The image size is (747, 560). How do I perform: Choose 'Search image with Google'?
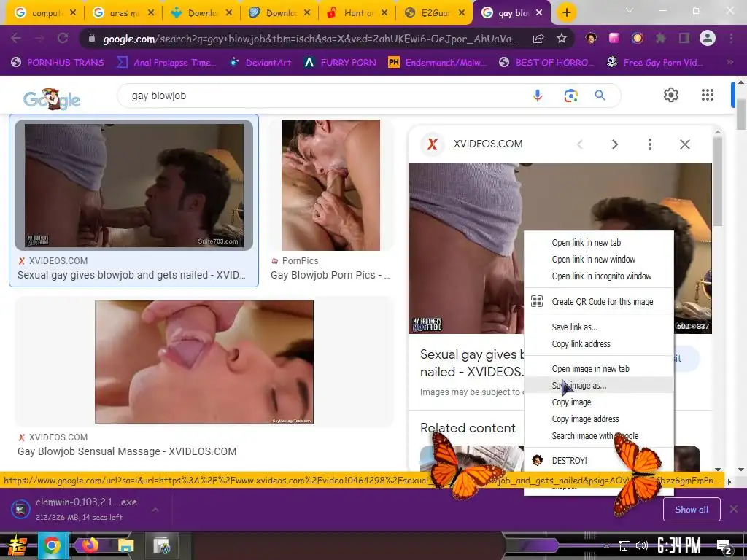pyautogui.click(x=599, y=435)
